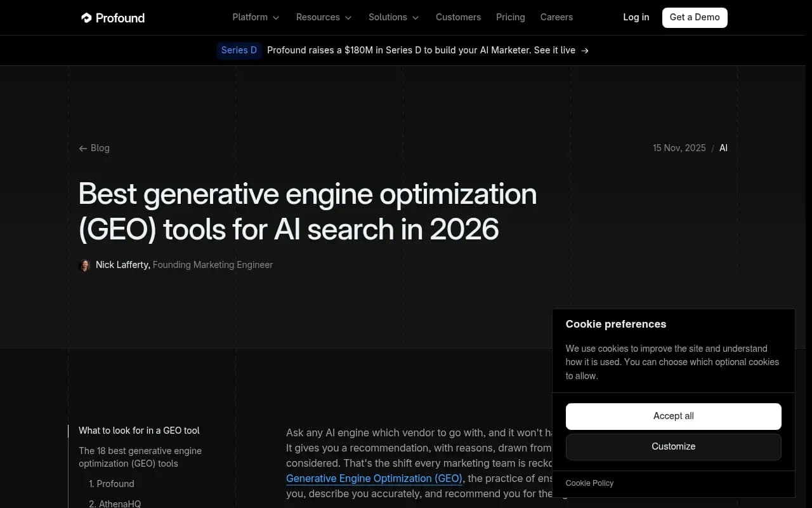Click the Log in link
This screenshot has height=508, width=812.
tap(636, 17)
